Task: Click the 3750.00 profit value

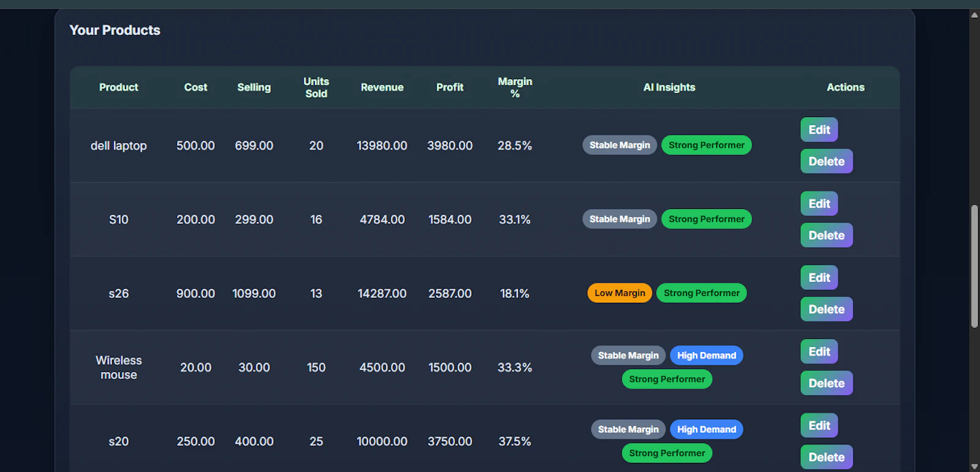Action: click(x=450, y=441)
